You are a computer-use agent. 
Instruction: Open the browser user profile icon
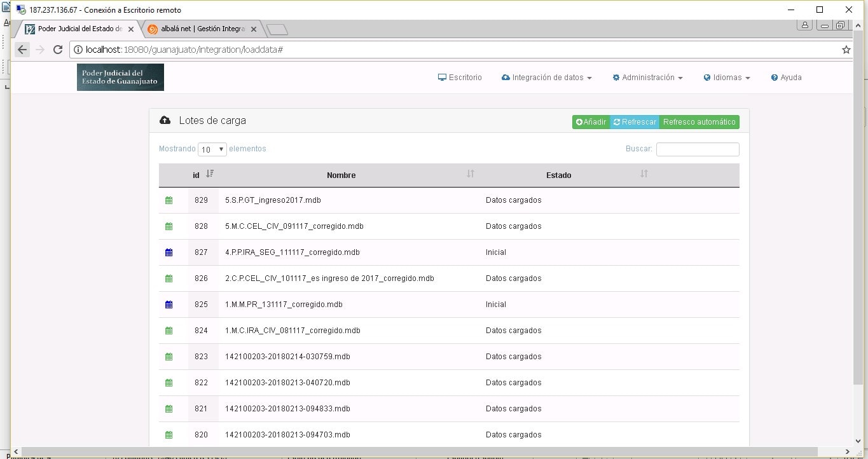[805, 25]
